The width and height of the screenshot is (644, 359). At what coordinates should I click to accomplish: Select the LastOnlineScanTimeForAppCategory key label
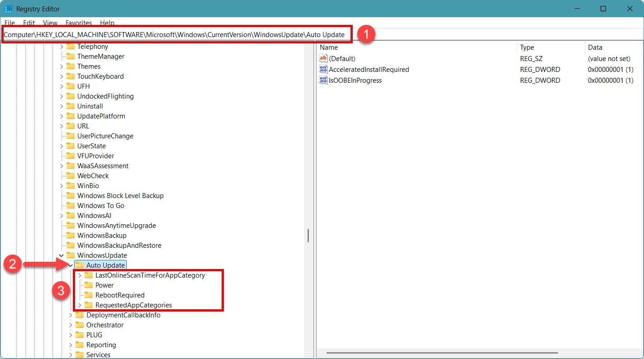coord(150,275)
